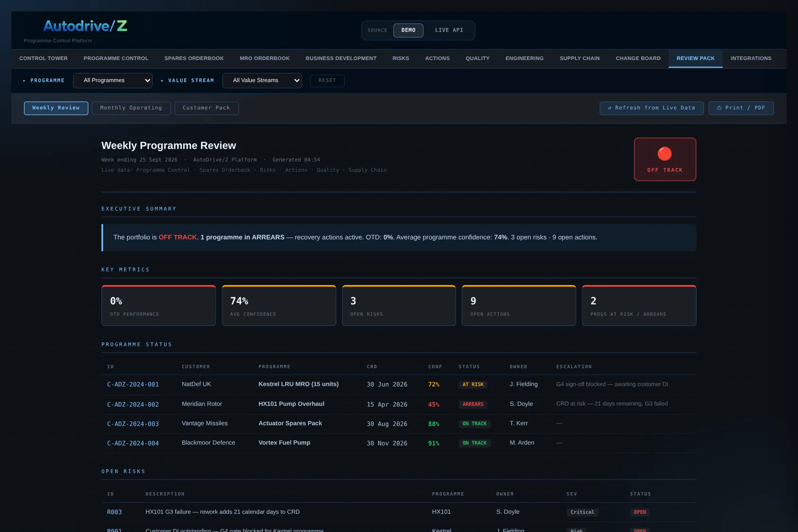Click the Weekly Programme Review heading
798x532 pixels.
(169, 145)
